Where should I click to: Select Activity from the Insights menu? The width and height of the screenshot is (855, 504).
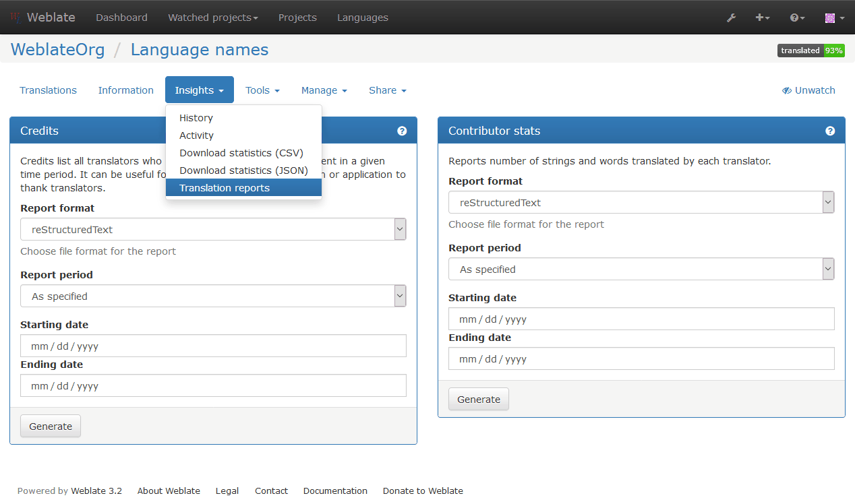[243, 135]
